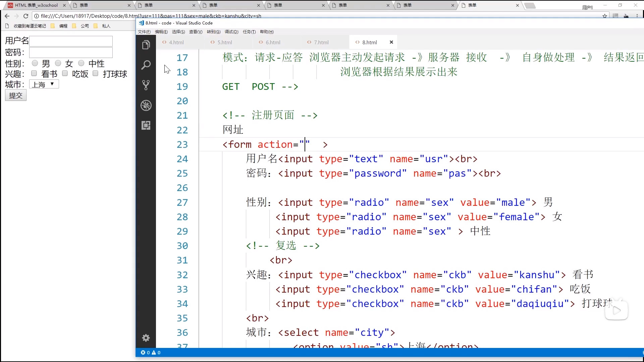
Task: Select the 男 radio button
Action: pos(35,63)
